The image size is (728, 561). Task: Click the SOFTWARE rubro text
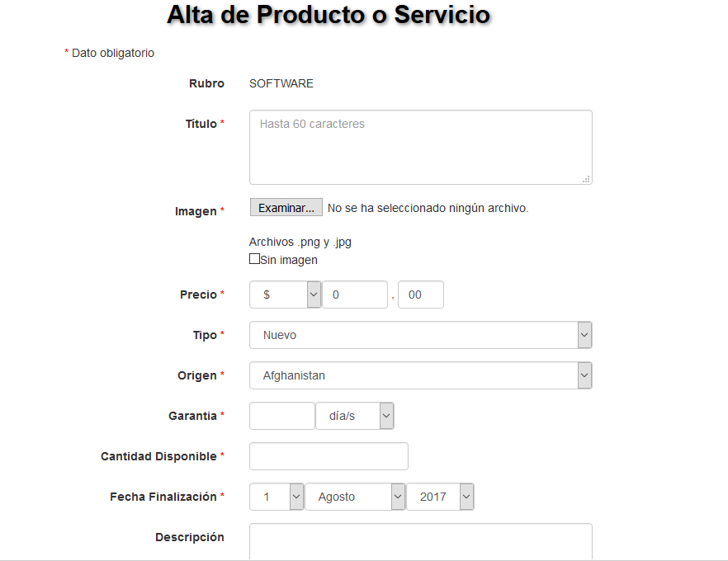click(281, 83)
